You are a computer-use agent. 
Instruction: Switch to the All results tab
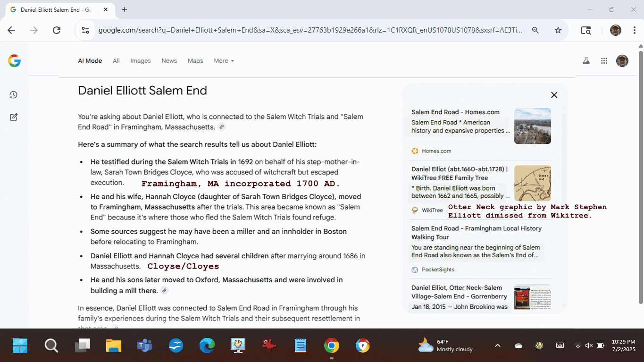116,61
